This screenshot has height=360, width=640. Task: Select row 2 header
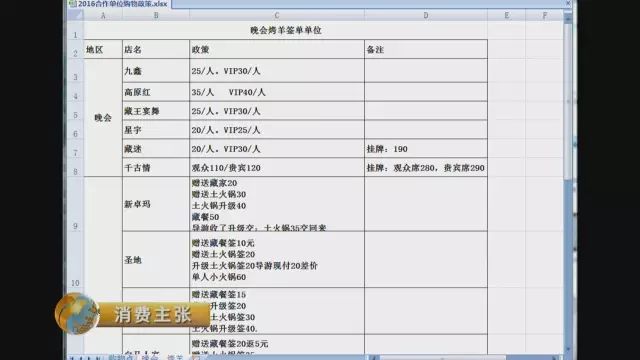(76, 49)
